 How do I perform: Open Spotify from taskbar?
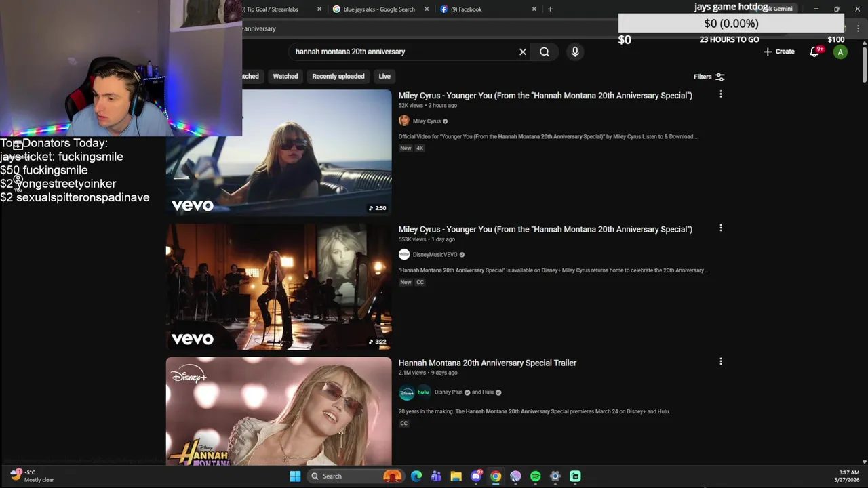click(535, 476)
